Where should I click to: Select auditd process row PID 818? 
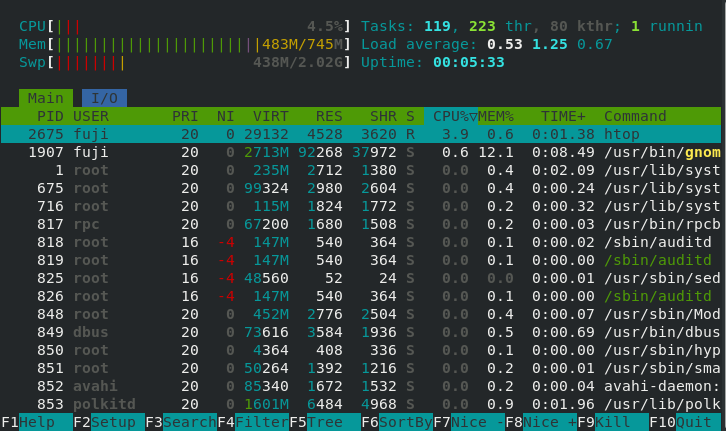pyautogui.click(x=361, y=242)
